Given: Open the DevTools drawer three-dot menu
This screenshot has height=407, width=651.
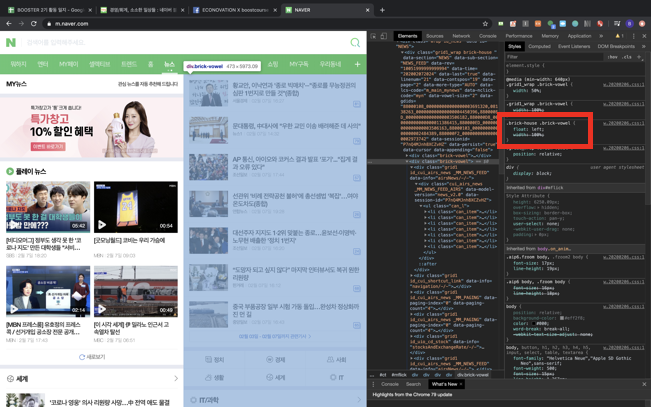Looking at the screenshot, I should click(x=373, y=384).
